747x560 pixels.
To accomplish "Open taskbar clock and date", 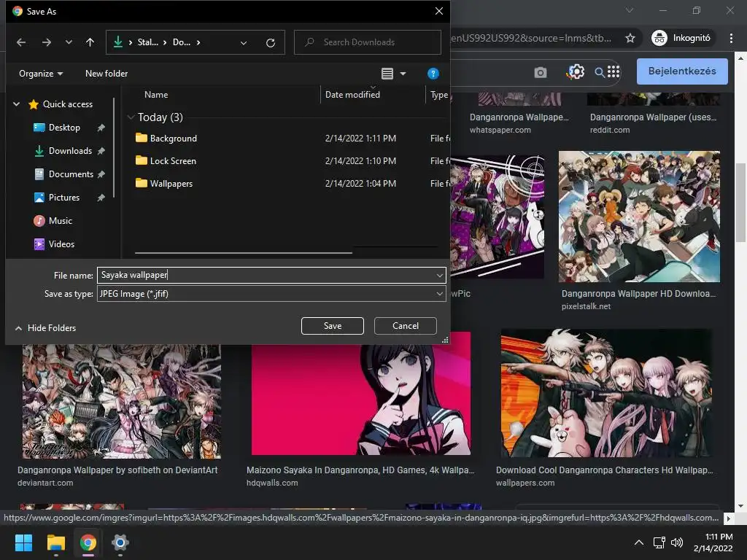I will 713,542.
